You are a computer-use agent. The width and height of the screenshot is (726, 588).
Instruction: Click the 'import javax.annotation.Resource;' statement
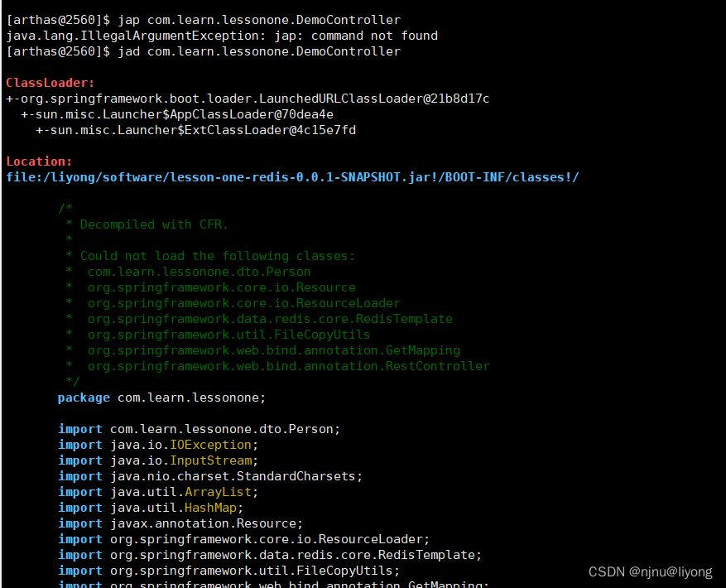click(180, 524)
